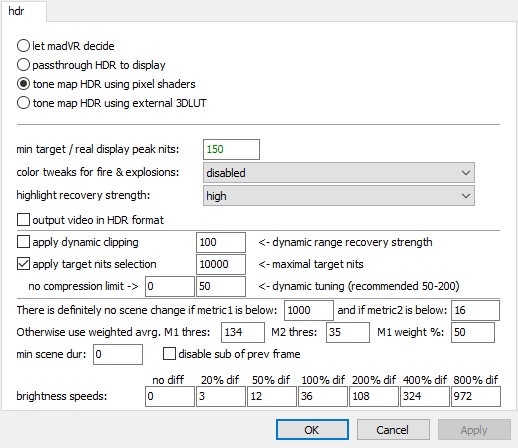Select the 800% dif brightness speed field
Screen dimensions: 518x448
(x=476, y=396)
